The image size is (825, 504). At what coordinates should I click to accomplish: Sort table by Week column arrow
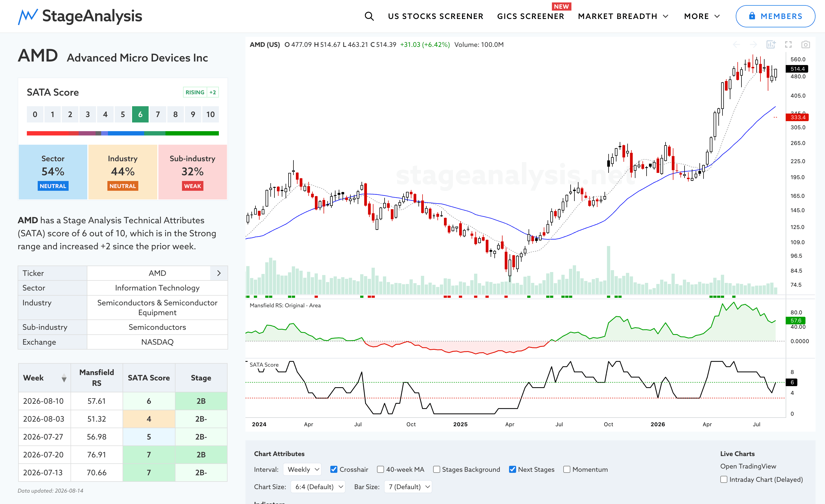pos(64,378)
